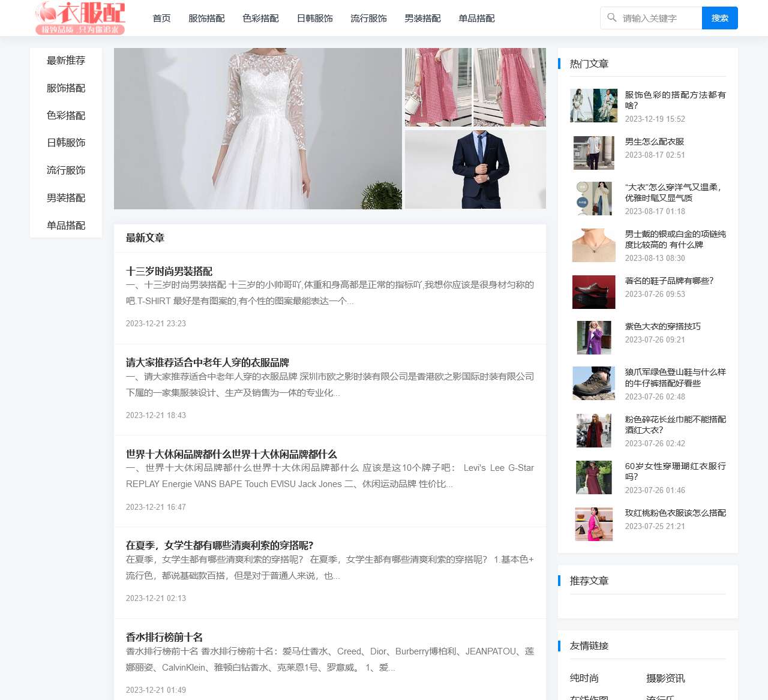This screenshot has height=700, width=768.
Task: Open article 十三岁时尚男装搭配
Action: tap(169, 271)
